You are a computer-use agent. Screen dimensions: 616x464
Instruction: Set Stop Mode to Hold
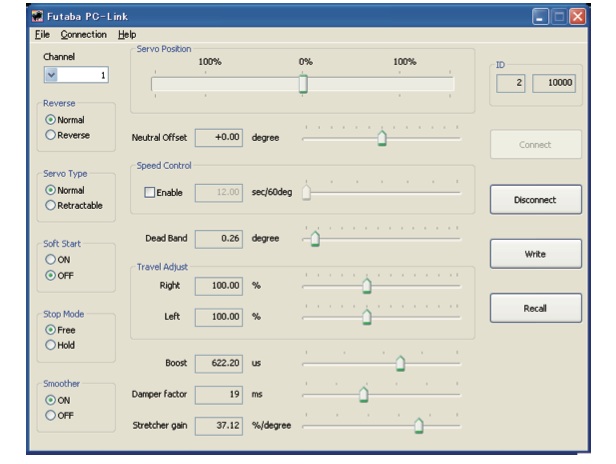pos(50,345)
